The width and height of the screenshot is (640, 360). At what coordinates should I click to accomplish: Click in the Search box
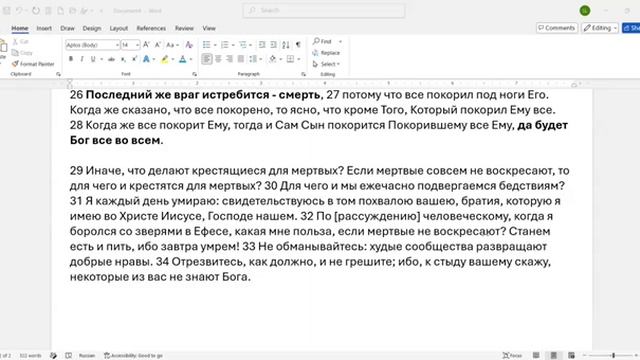pyautogui.click(x=324, y=10)
